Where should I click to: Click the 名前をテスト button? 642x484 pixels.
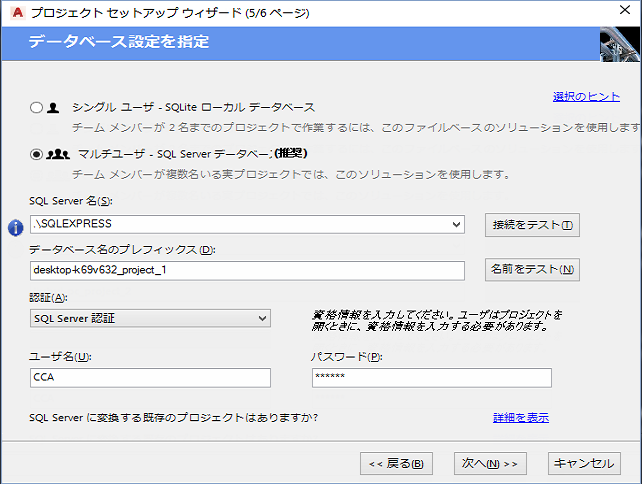click(x=532, y=269)
